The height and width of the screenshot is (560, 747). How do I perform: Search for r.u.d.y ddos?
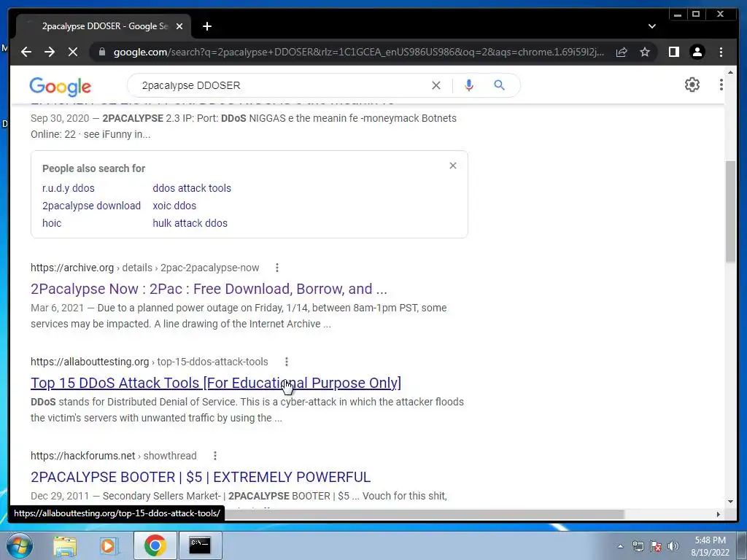68,188
